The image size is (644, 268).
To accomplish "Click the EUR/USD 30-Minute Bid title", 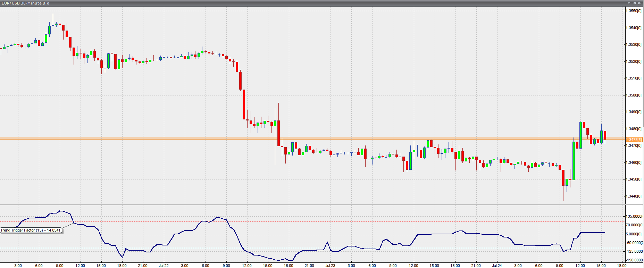I will (x=26, y=3).
